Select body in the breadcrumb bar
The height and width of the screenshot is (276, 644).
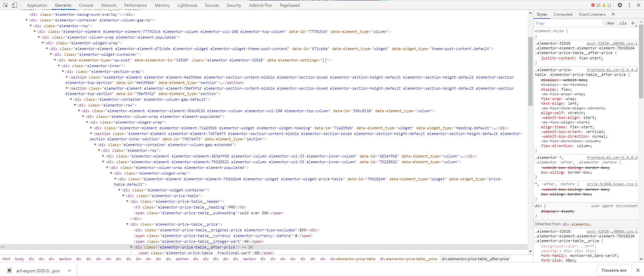coord(19,259)
